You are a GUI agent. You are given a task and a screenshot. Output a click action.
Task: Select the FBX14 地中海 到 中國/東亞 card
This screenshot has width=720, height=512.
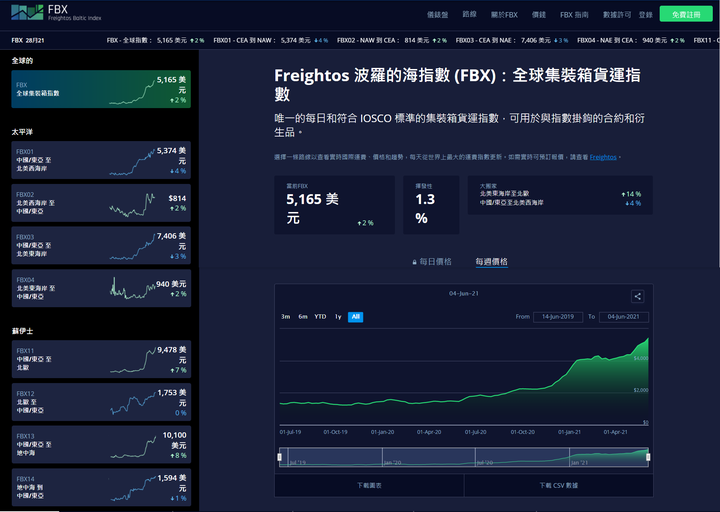point(101,487)
